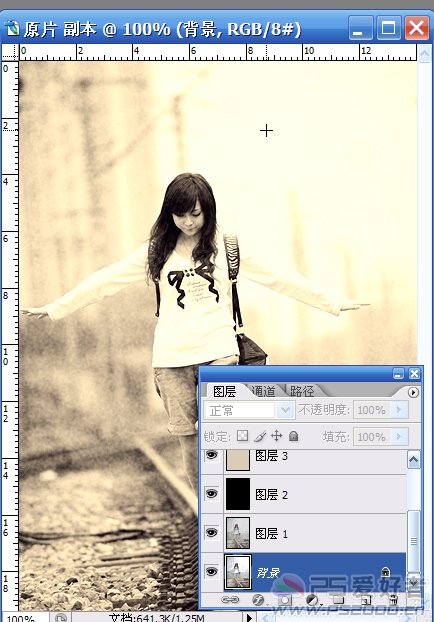Add a layer mask

(x=285, y=599)
